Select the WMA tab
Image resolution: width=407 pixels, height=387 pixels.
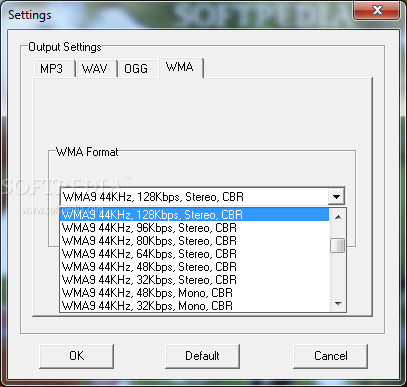pos(181,68)
